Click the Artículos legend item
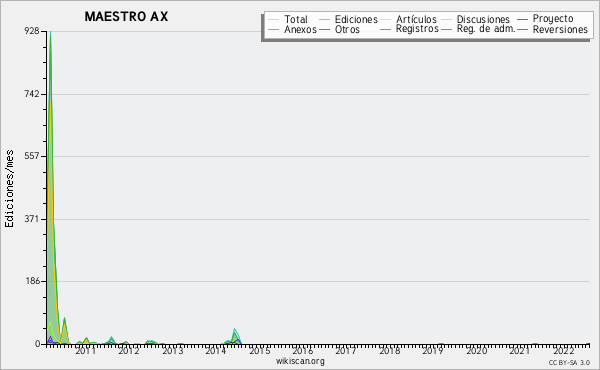 (408, 19)
